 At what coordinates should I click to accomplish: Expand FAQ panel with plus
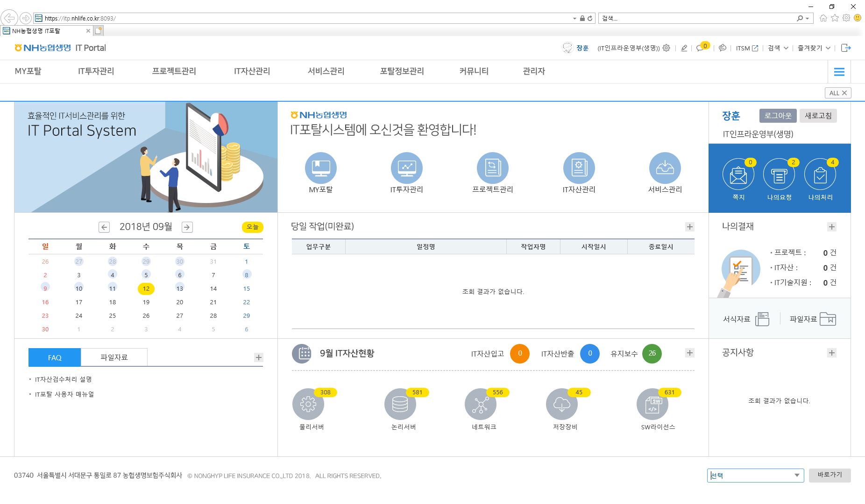click(259, 357)
